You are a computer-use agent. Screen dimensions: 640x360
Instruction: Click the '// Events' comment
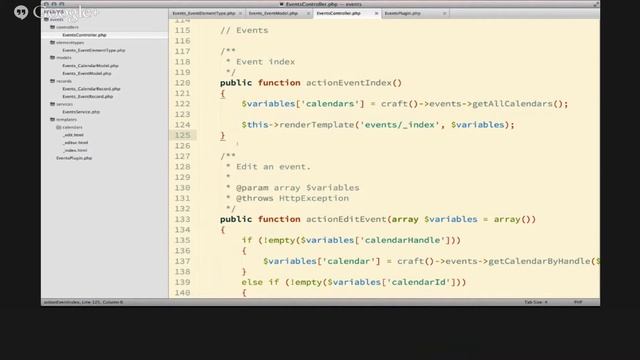pyautogui.click(x=244, y=31)
